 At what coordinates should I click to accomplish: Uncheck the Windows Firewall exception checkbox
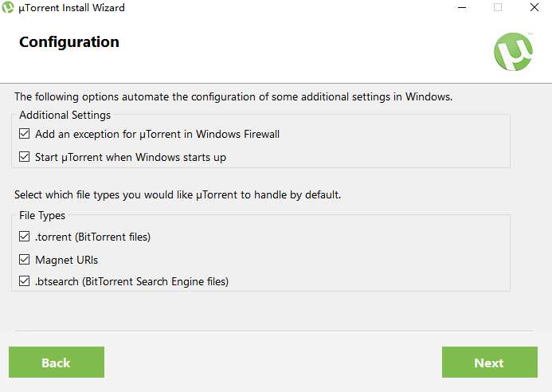pos(25,134)
